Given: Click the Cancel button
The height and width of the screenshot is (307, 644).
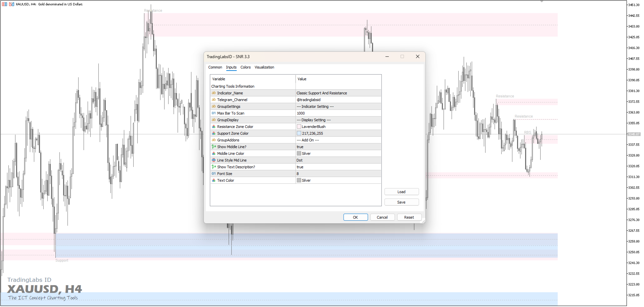Looking at the screenshot, I should (x=382, y=217).
